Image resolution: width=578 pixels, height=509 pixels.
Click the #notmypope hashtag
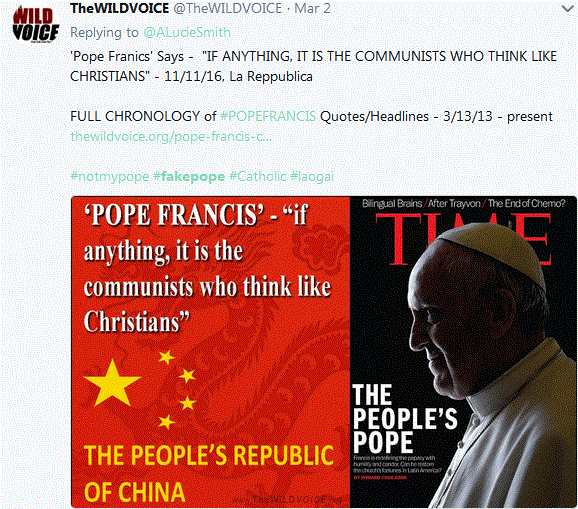click(x=110, y=176)
